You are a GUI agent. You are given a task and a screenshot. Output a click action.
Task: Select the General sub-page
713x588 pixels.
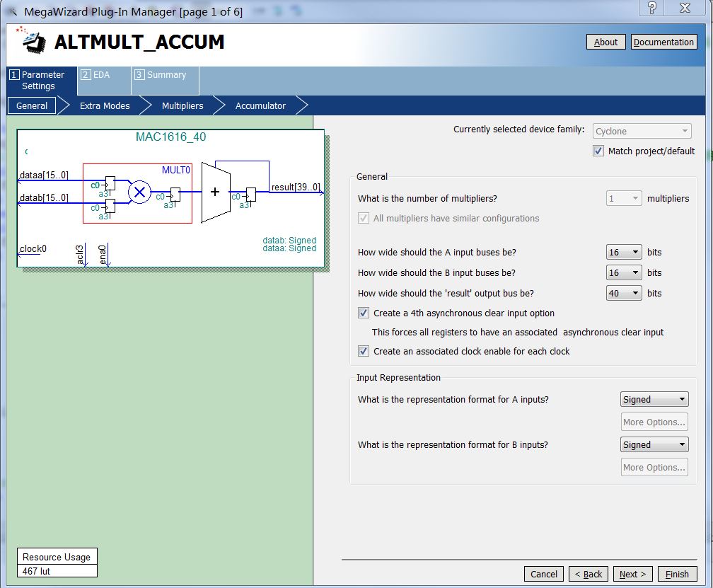click(x=32, y=105)
